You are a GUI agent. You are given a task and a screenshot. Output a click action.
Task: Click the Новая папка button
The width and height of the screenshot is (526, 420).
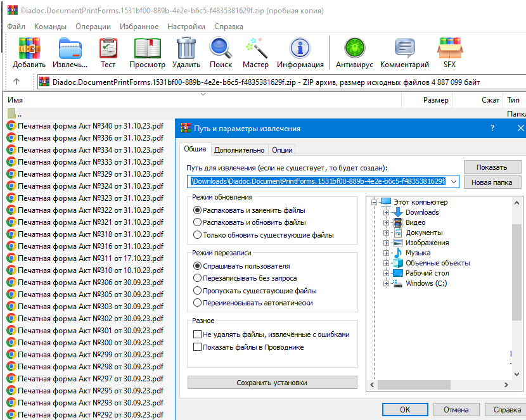(x=492, y=182)
